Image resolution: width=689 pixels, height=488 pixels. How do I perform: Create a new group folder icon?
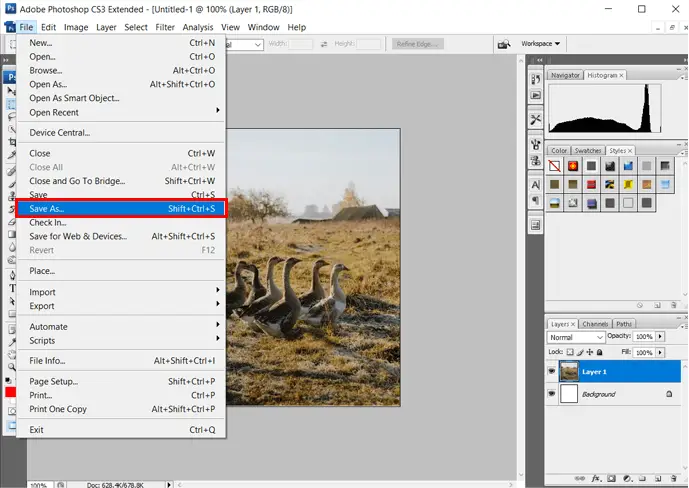(x=642, y=478)
